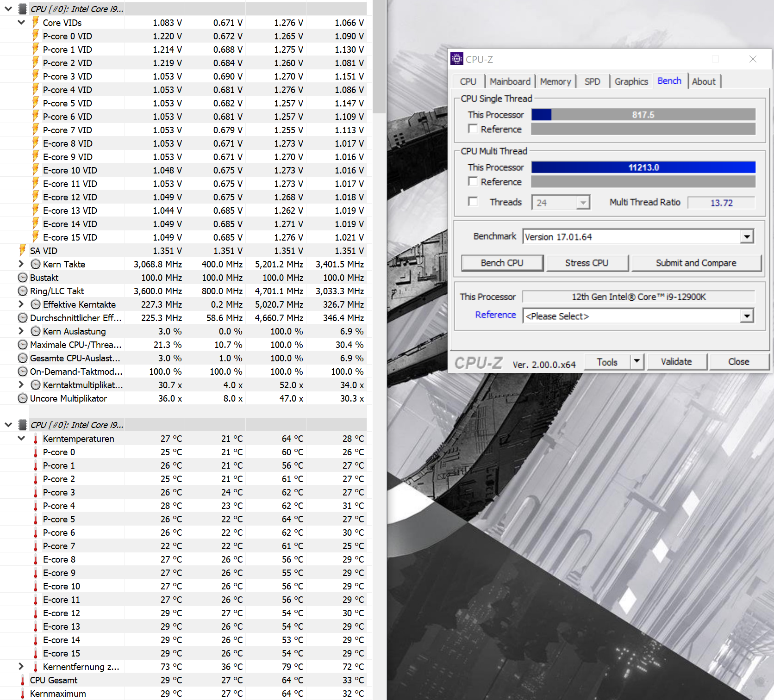774x700 pixels.
Task: Open the Threads count dropdown showing 24
Action: pos(583,202)
